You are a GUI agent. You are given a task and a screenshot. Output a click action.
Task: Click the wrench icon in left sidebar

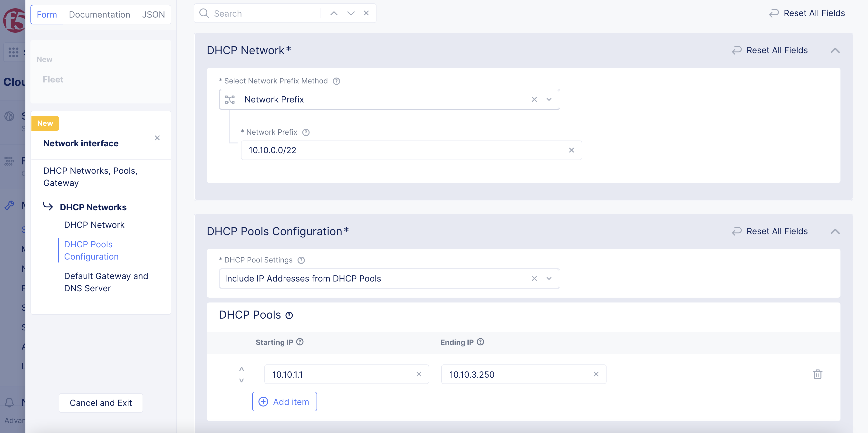[9, 205]
